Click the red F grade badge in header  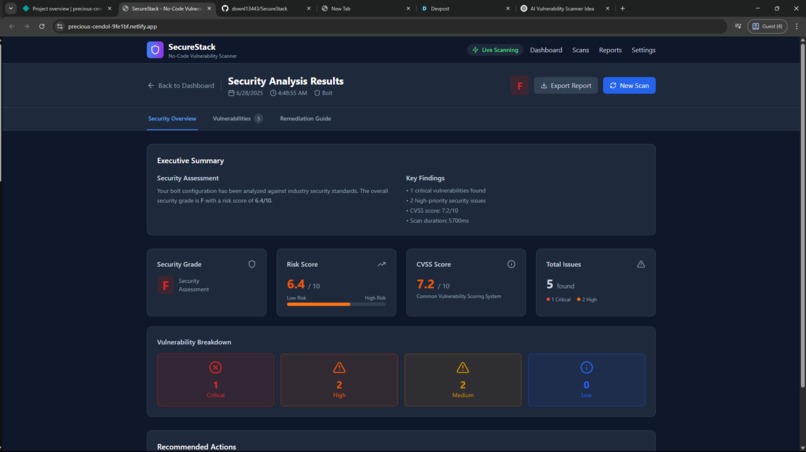pyautogui.click(x=519, y=85)
